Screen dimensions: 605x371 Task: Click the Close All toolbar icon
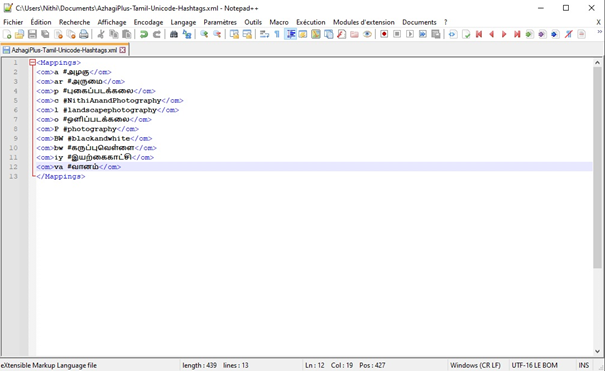tap(71, 34)
